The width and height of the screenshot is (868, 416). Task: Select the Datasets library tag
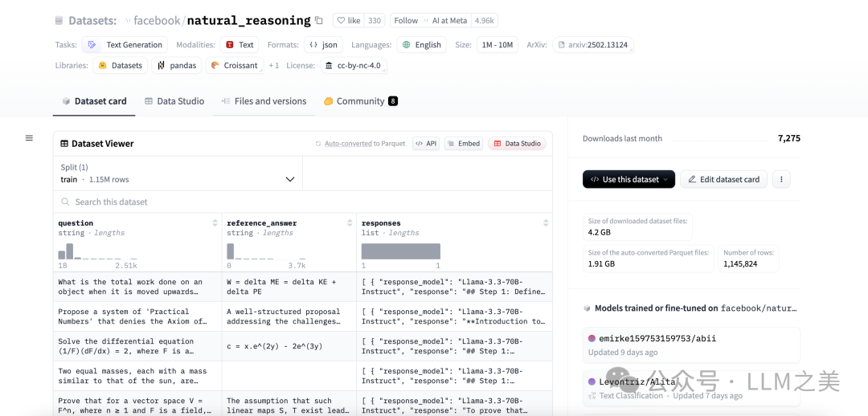point(121,65)
